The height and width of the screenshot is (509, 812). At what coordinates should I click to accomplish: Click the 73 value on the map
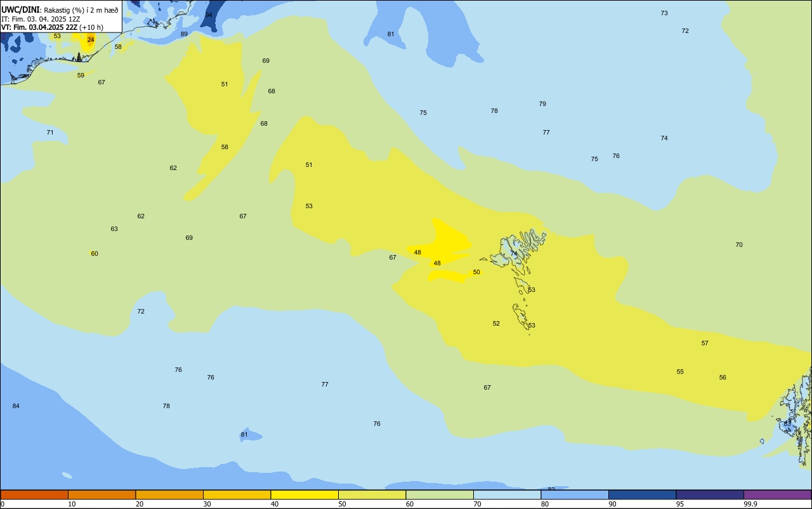coord(664,13)
